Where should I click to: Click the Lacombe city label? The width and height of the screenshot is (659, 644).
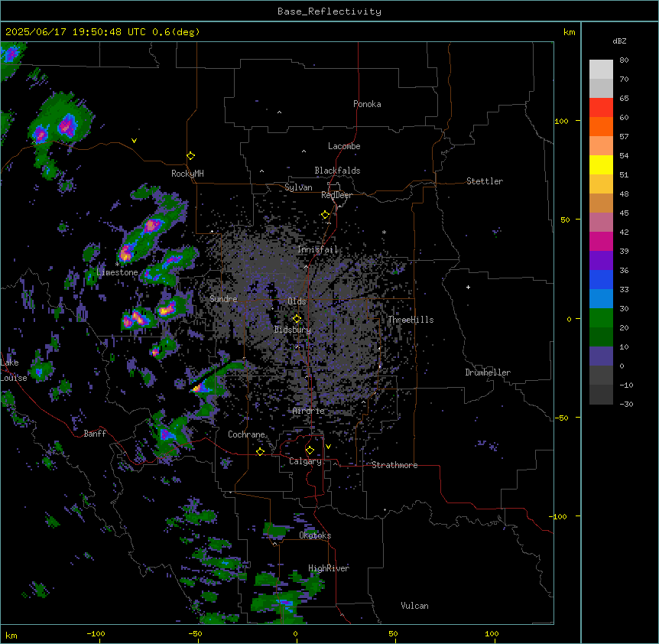tap(344, 146)
